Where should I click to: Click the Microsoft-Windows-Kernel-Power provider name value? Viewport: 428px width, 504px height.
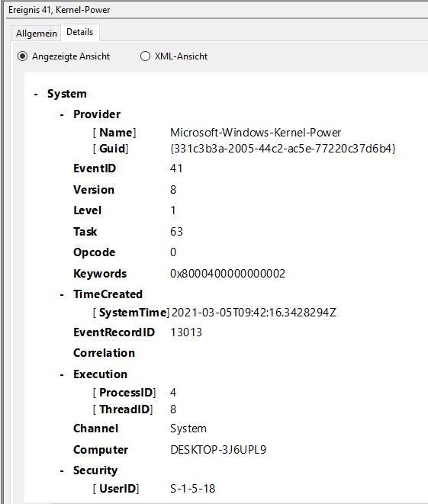[256, 133]
